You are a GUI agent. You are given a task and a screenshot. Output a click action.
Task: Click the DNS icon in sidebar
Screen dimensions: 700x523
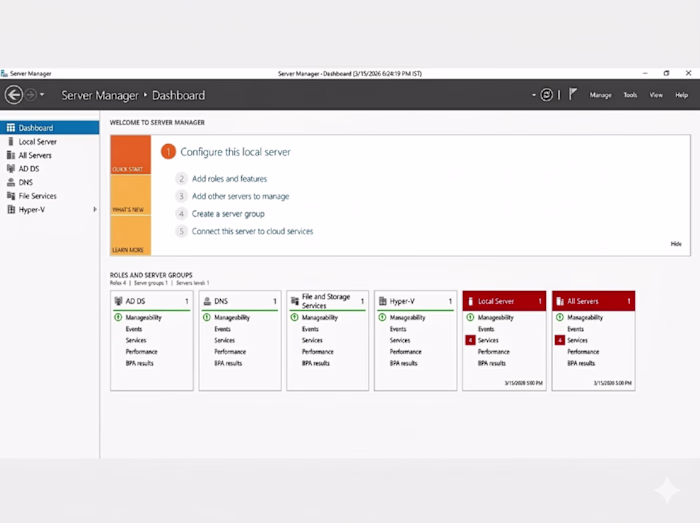pyautogui.click(x=11, y=182)
